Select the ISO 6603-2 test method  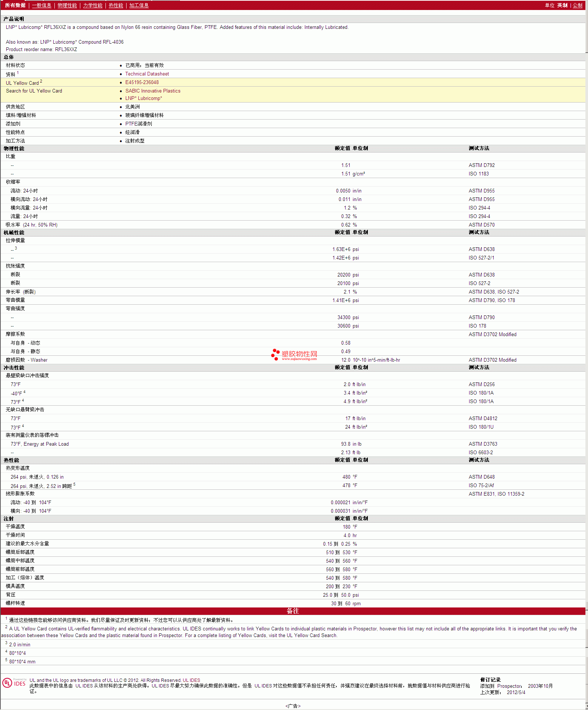pyautogui.click(x=481, y=453)
